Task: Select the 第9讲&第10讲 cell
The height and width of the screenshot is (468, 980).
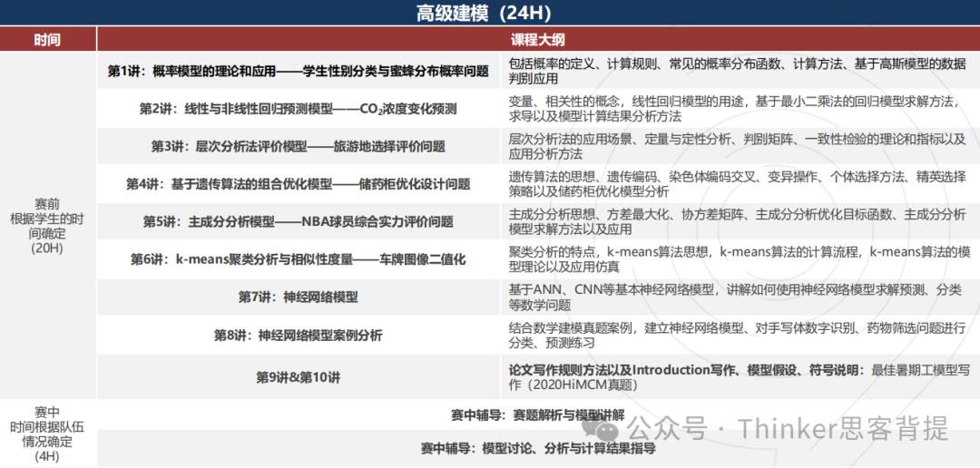Action: (x=298, y=376)
